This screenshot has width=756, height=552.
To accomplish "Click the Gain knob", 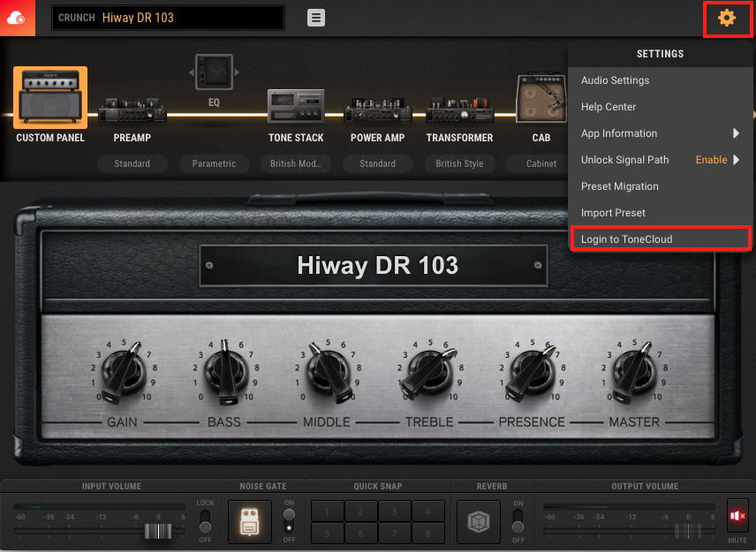I will [124, 373].
